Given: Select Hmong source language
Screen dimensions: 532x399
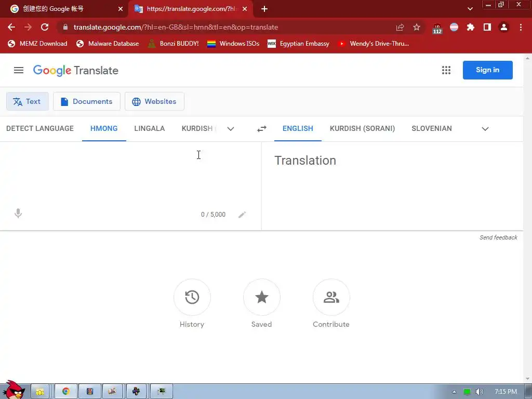Looking at the screenshot, I should 104,129.
